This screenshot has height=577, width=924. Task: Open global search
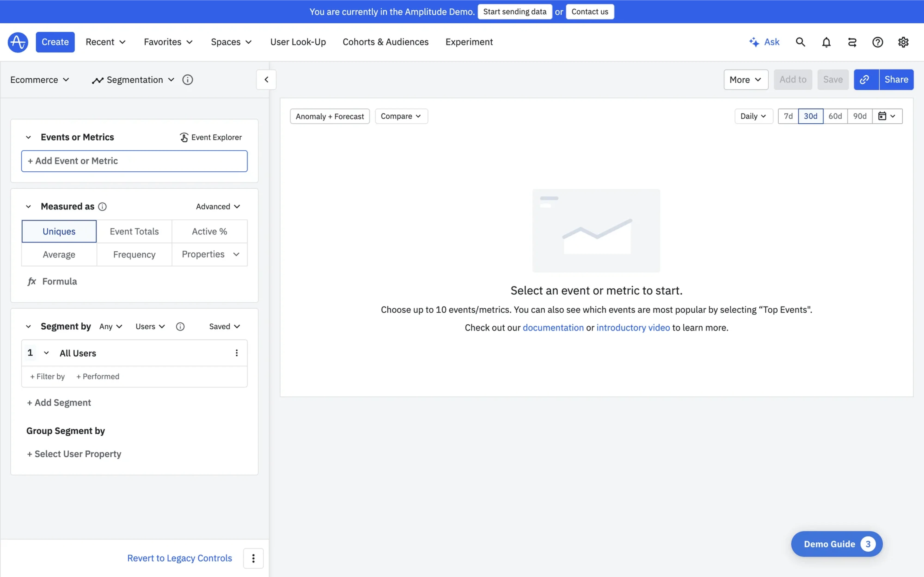(x=800, y=42)
